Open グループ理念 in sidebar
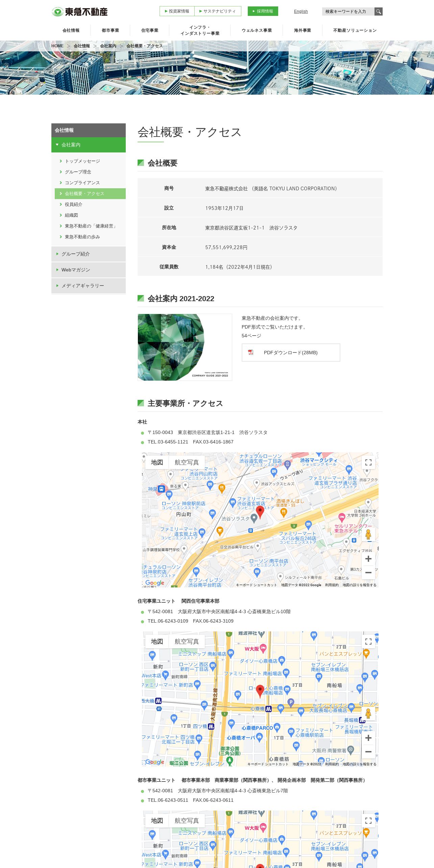The height and width of the screenshot is (868, 434). point(78,172)
